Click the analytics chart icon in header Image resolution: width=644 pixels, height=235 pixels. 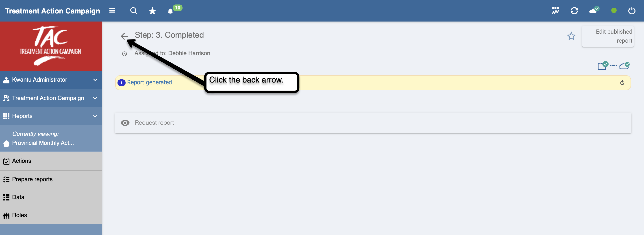[x=555, y=11]
